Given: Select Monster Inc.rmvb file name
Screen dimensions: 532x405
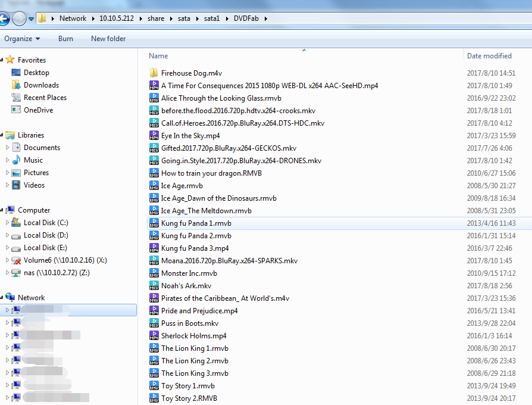Looking at the screenshot, I should pos(189,273).
